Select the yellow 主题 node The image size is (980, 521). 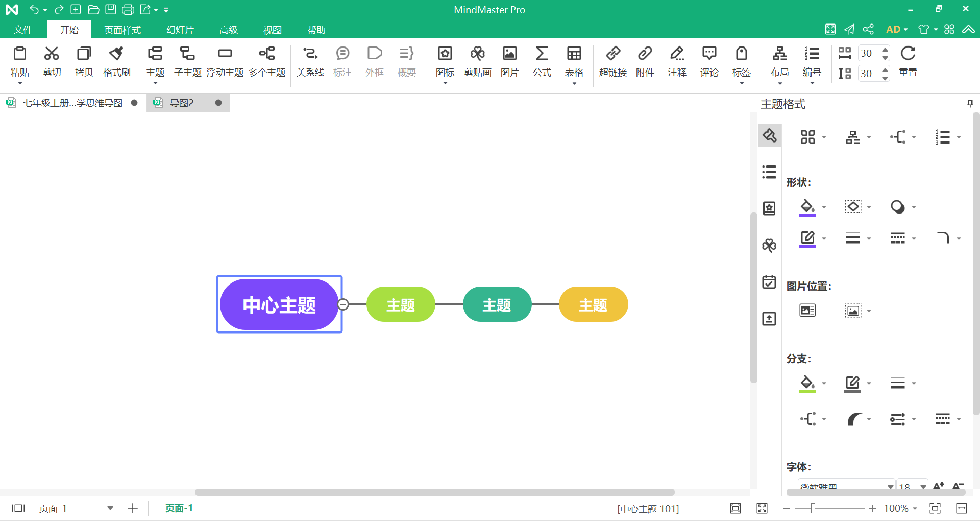click(x=593, y=304)
